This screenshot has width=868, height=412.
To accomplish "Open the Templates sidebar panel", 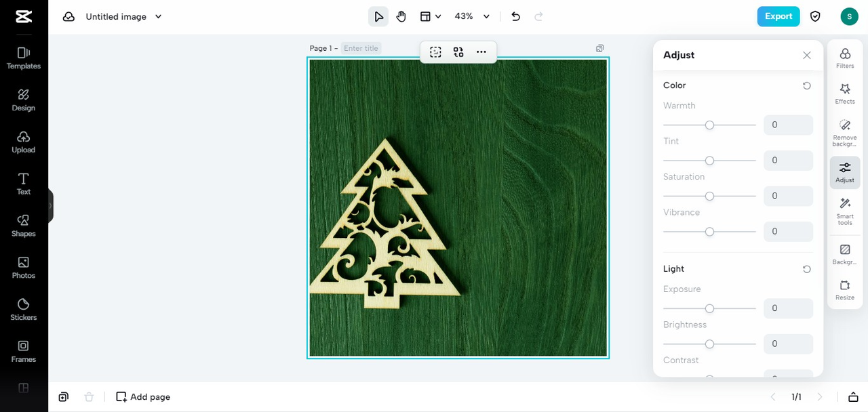I will [24, 58].
